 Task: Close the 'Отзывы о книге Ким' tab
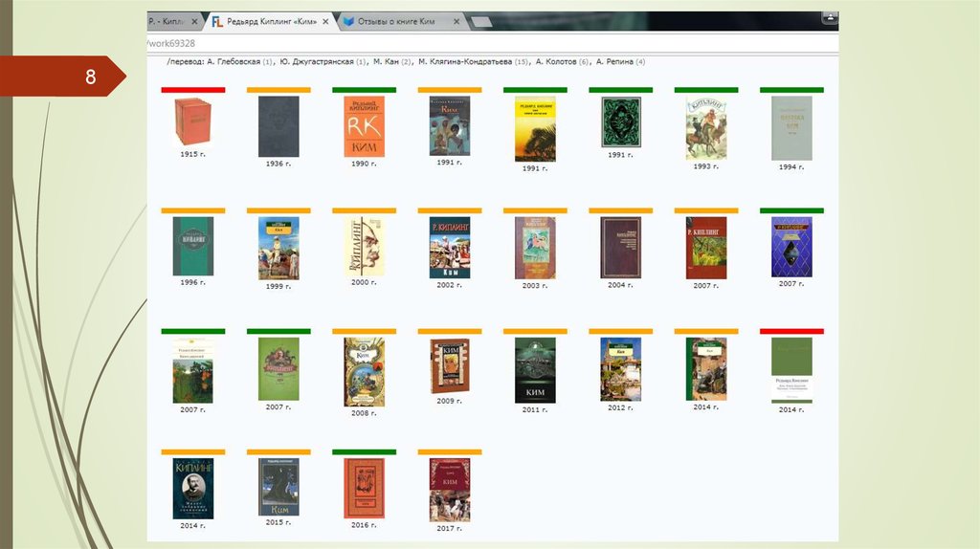[x=457, y=21]
